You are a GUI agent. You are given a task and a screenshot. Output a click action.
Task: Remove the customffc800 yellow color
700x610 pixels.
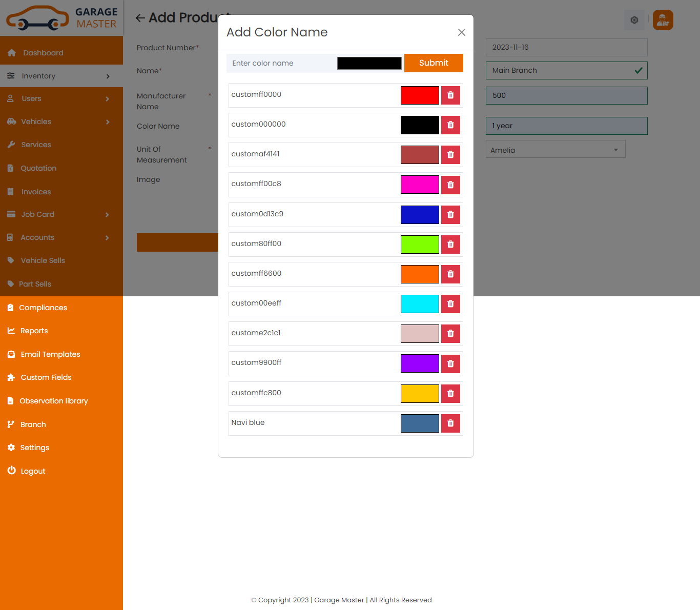[x=450, y=394]
